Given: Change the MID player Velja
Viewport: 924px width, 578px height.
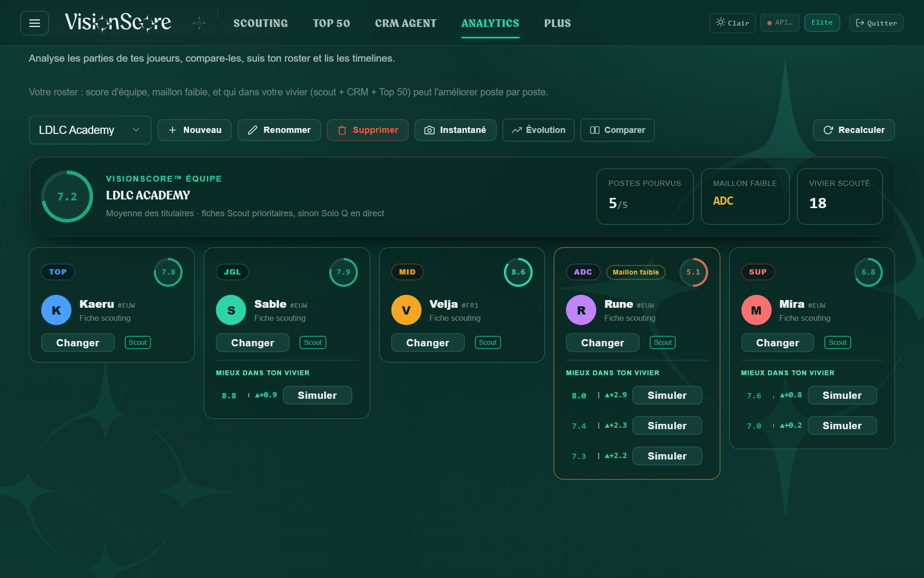Looking at the screenshot, I should 428,342.
